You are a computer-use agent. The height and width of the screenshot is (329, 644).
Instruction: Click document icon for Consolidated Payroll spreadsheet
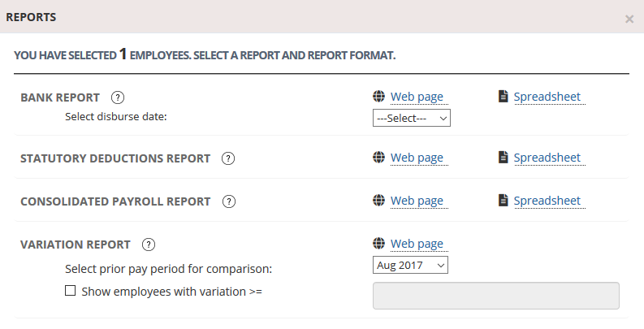click(x=504, y=201)
